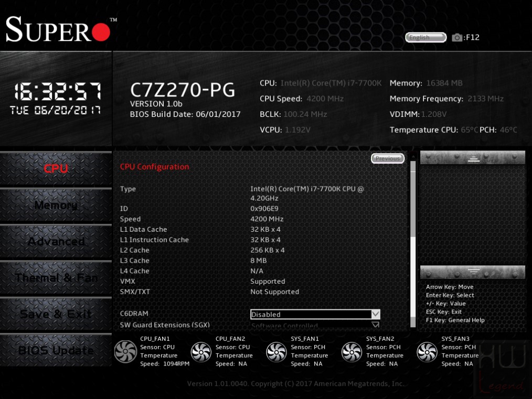Click the F1 Key: General Help hint

pos(455,320)
